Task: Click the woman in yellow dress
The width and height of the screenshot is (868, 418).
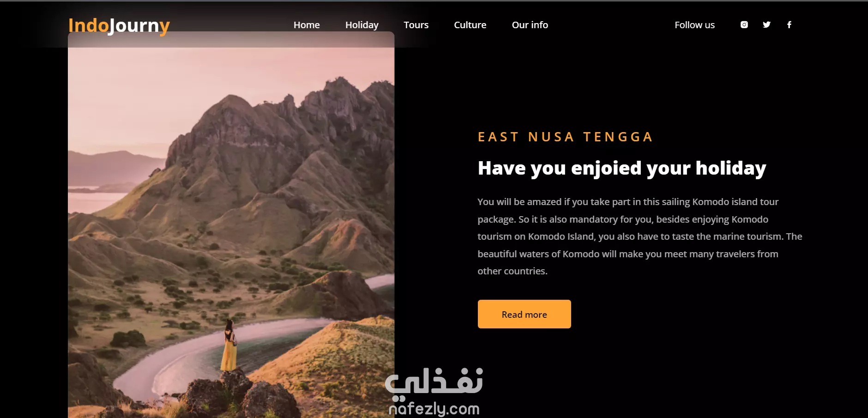Action: pos(229,345)
